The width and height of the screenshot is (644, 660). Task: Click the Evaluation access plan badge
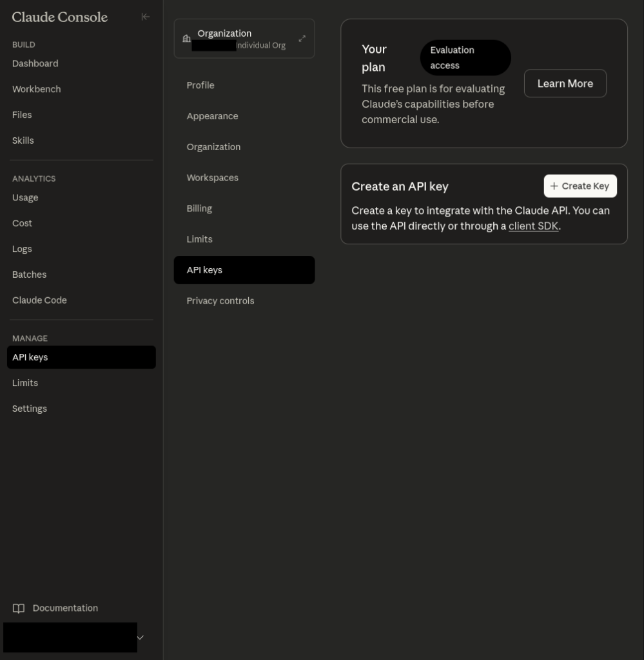(x=465, y=58)
